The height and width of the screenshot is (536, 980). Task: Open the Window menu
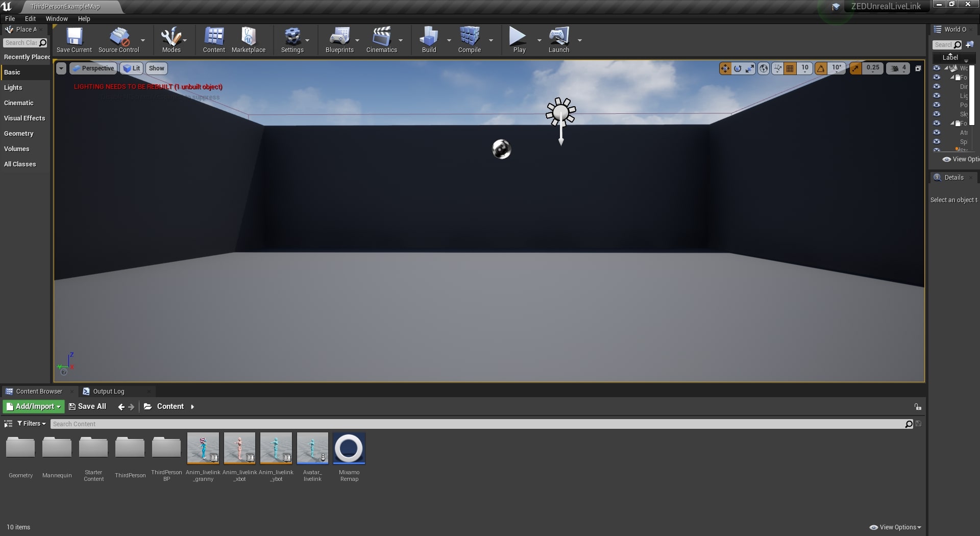click(57, 18)
